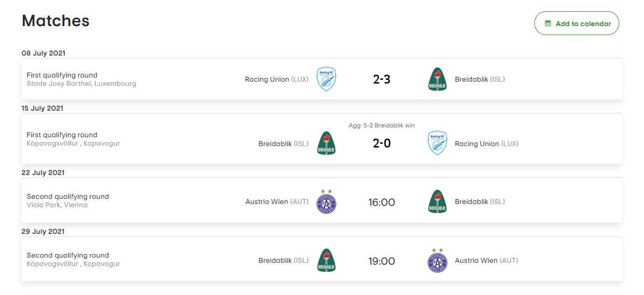Click Breidablik crest in 22 July match
The height and width of the screenshot is (295, 644).
437,202
